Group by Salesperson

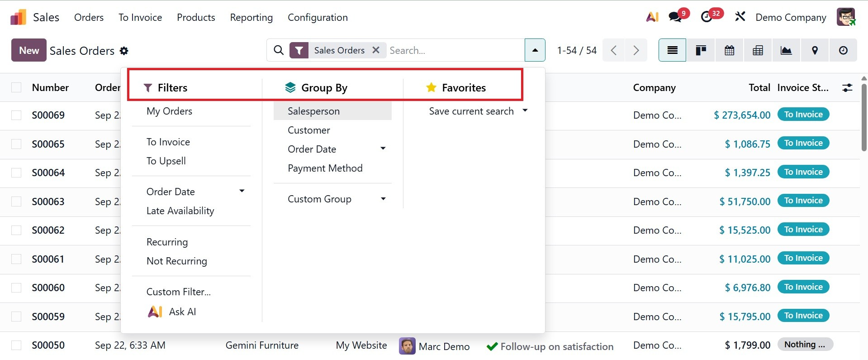[x=332, y=111]
